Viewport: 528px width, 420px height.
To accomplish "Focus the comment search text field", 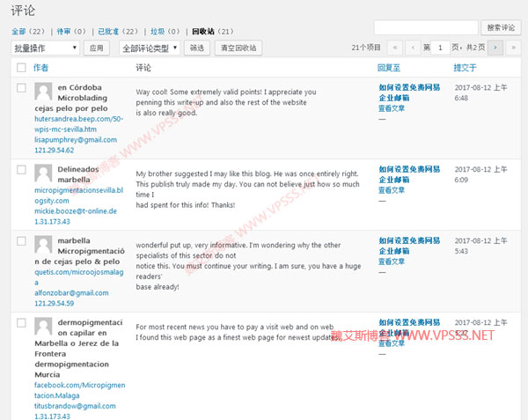I will pos(426,28).
